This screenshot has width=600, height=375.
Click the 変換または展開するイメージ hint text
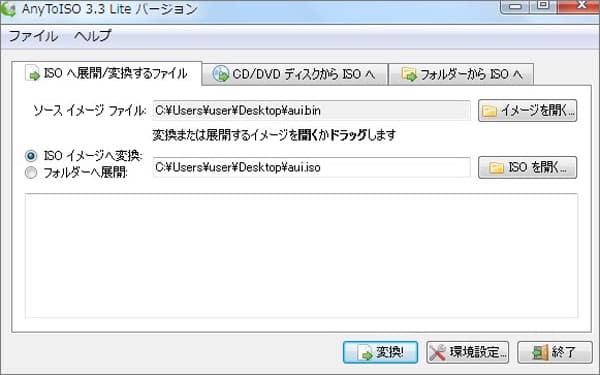point(274,135)
